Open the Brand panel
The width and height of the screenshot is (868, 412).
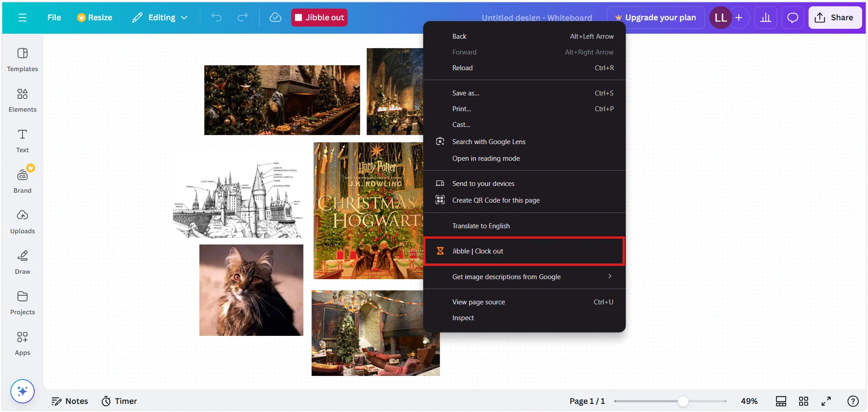click(23, 181)
